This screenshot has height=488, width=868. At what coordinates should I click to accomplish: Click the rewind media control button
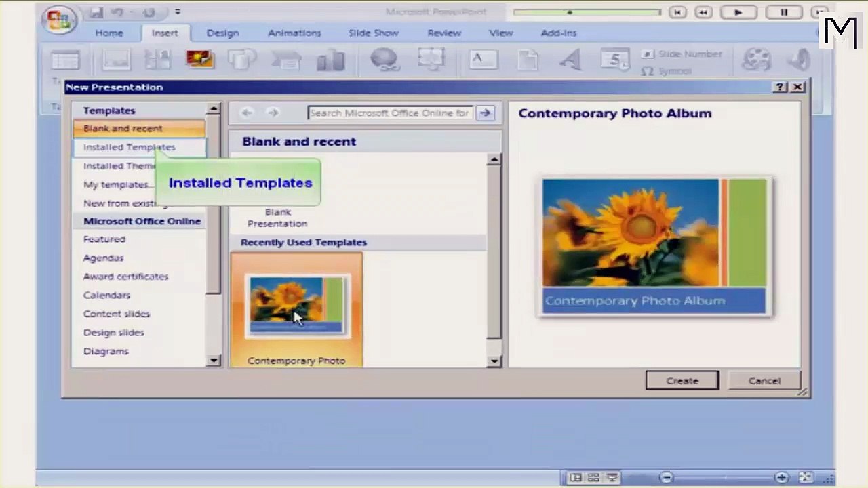click(x=704, y=12)
